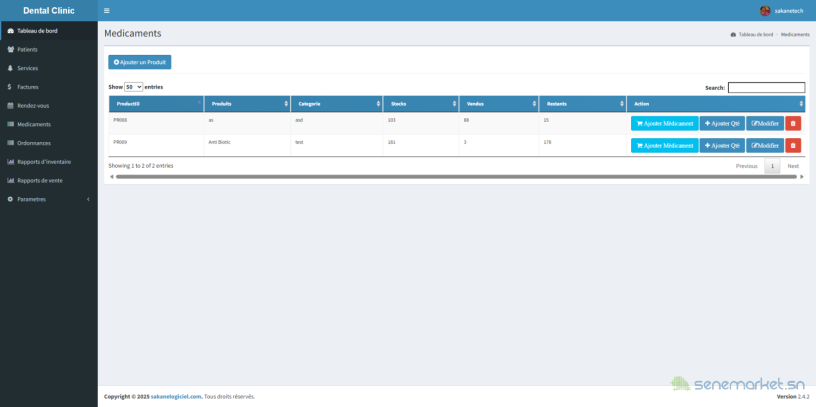
Task: Click the Restants value 178
Action: [547, 142]
